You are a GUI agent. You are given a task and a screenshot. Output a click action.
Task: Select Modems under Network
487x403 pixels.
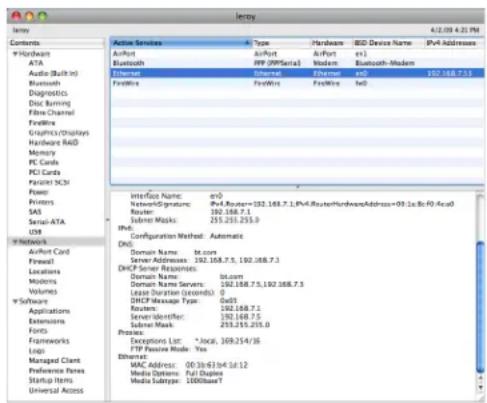[42, 281]
